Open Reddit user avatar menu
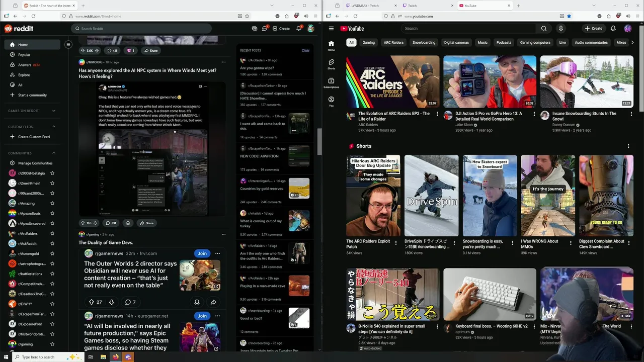The width and height of the screenshot is (644, 362). (x=311, y=29)
